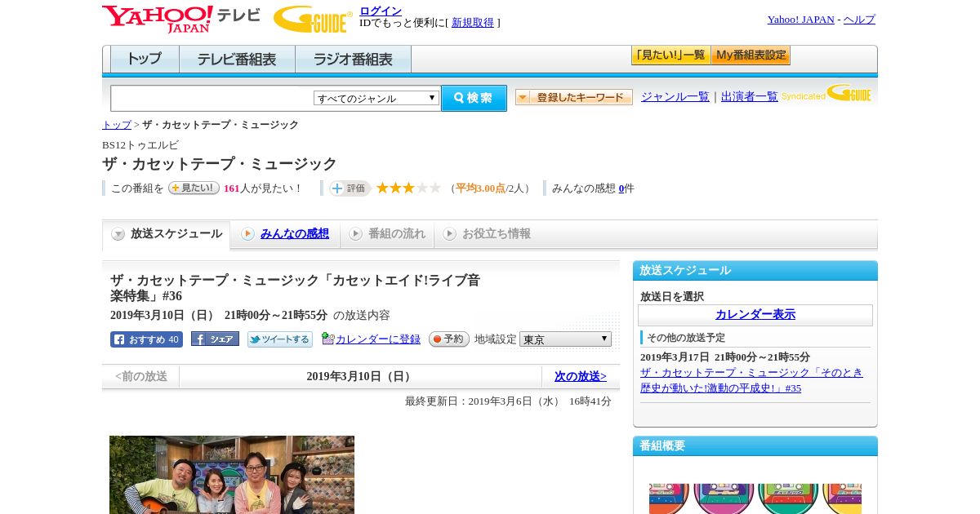Image resolution: width=980 pixels, height=514 pixels.
Task: Open the 出演者一覧 link
Action: 749,96
